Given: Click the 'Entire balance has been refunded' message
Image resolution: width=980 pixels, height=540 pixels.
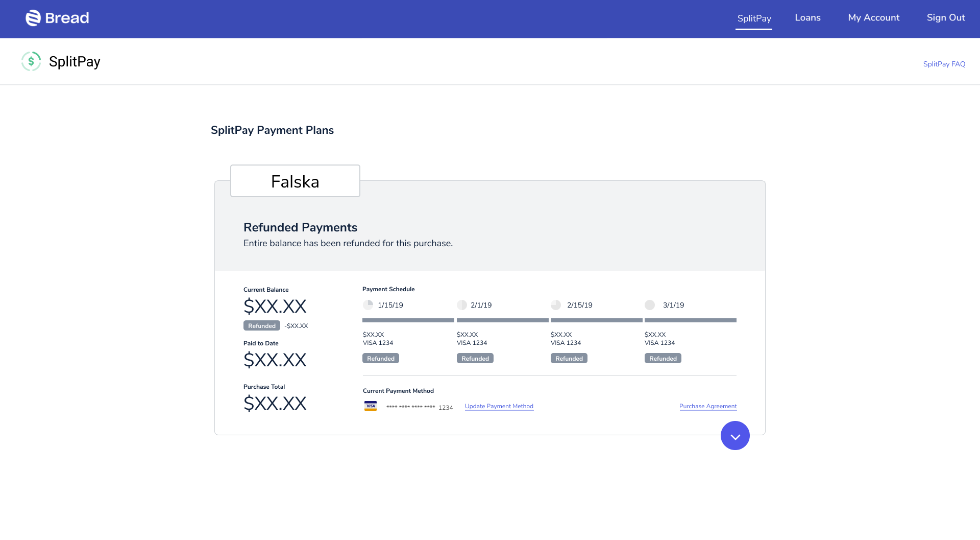Looking at the screenshot, I should 348,243.
